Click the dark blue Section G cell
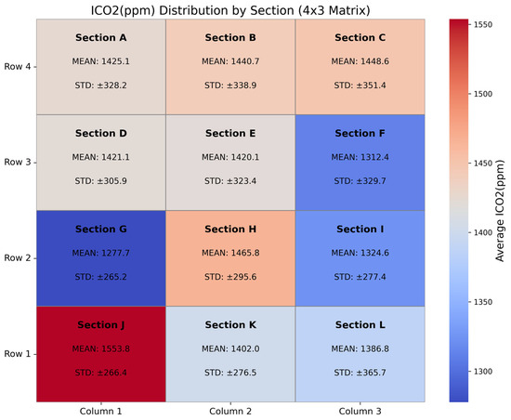 101,258
